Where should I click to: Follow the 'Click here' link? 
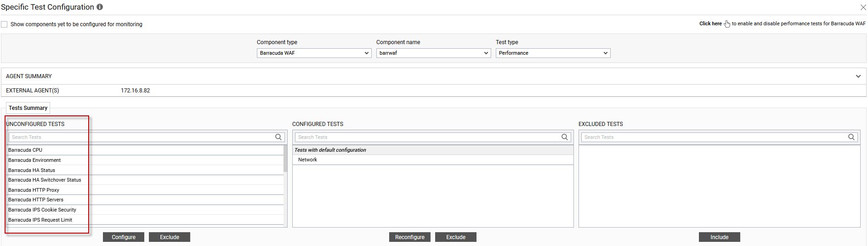710,24
